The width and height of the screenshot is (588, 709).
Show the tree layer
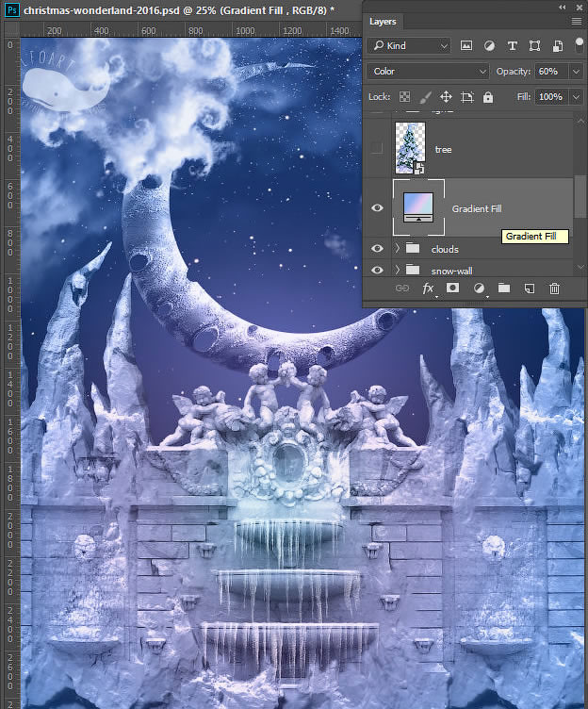pos(377,148)
